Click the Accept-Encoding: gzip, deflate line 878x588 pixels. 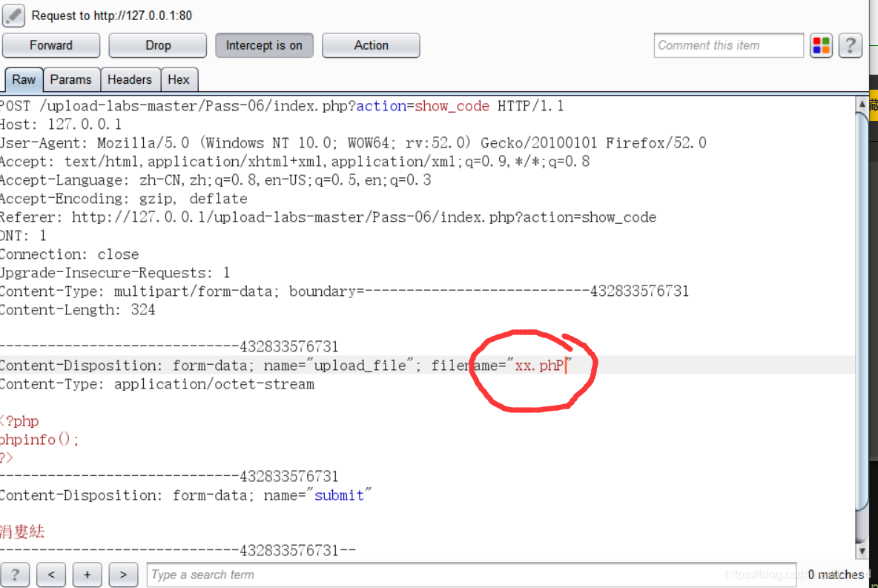point(124,198)
